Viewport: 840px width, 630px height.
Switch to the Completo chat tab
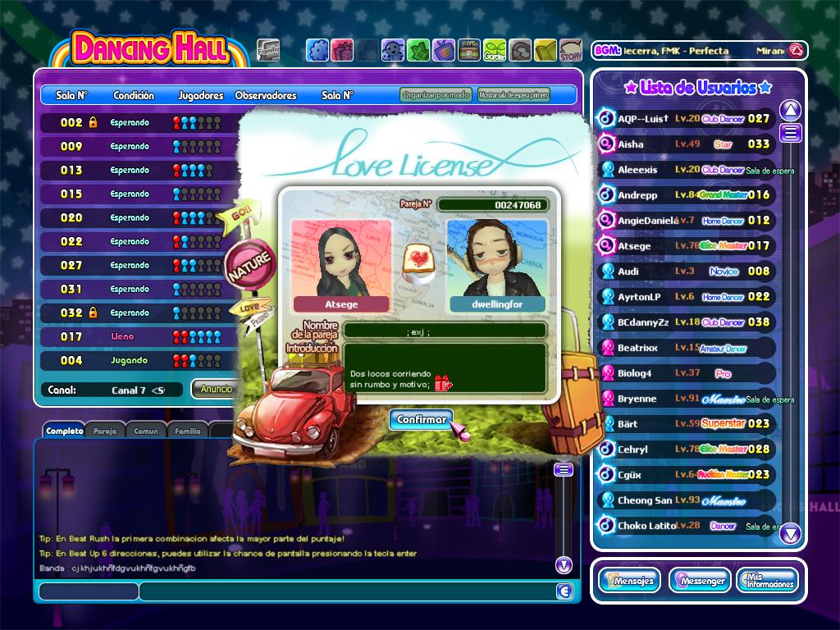point(64,431)
